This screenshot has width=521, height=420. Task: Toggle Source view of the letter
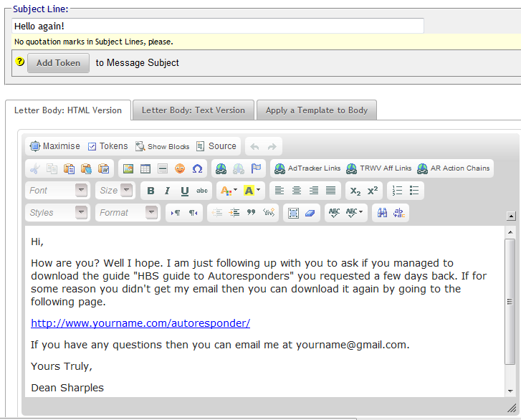point(216,146)
